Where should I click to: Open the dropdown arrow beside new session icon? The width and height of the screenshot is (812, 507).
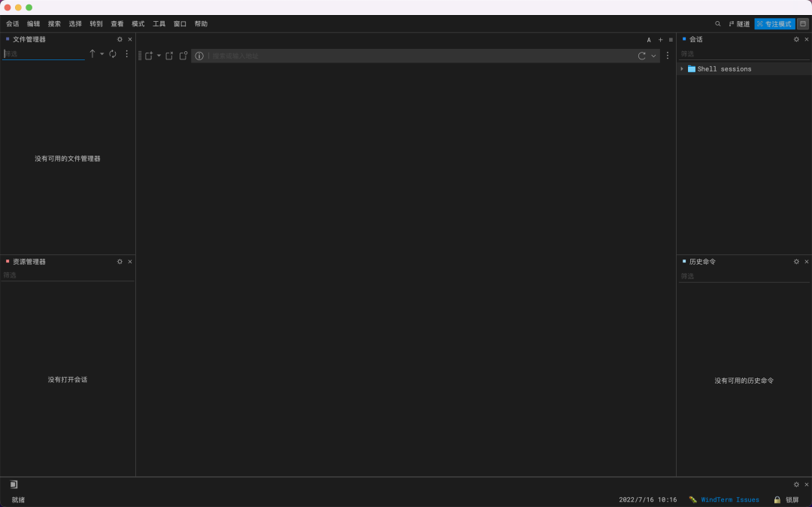pyautogui.click(x=159, y=56)
